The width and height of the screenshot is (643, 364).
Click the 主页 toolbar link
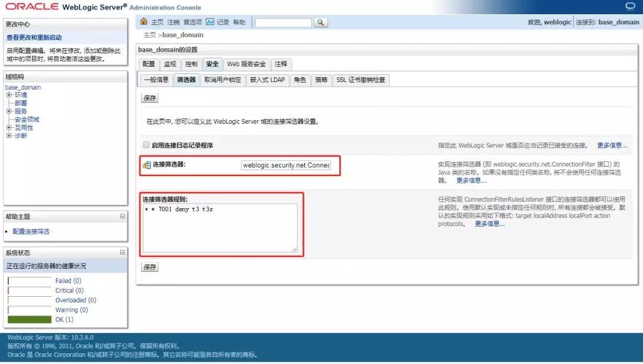[157, 22]
